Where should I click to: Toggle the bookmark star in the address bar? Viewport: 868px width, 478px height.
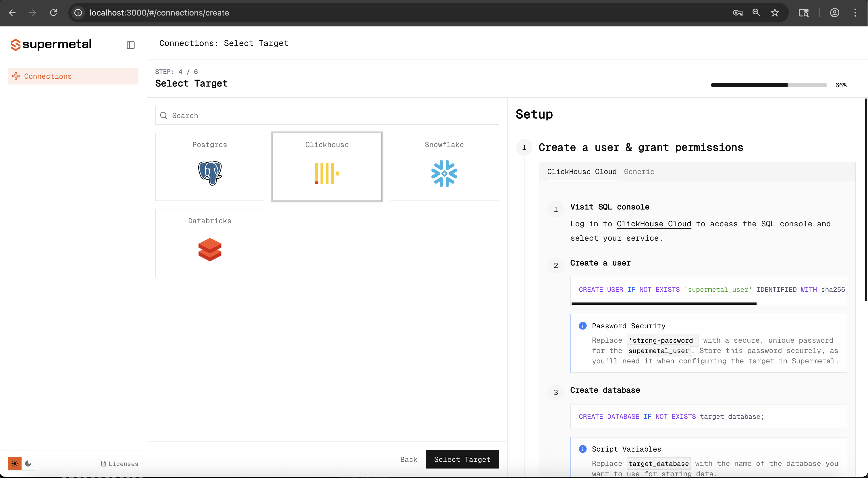[775, 12]
